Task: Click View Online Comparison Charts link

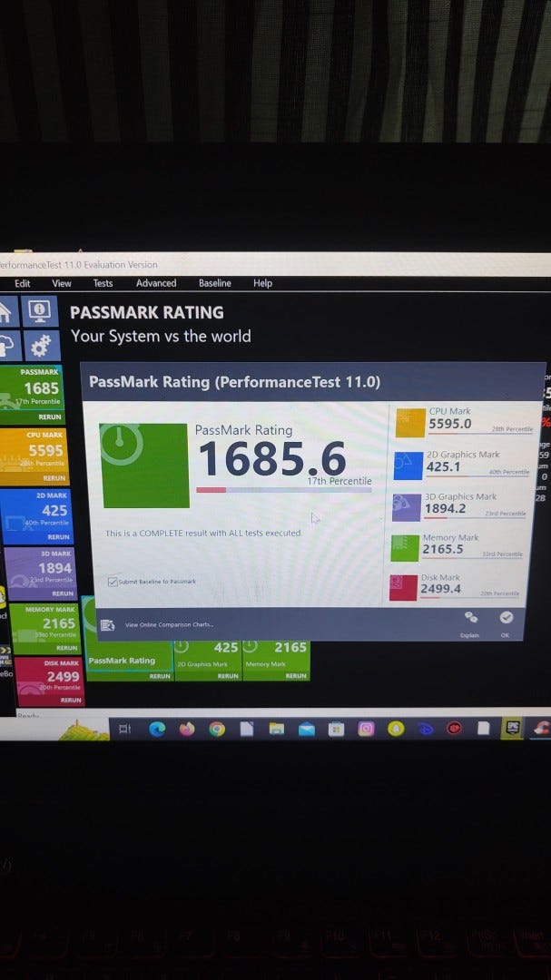Action: [169, 624]
